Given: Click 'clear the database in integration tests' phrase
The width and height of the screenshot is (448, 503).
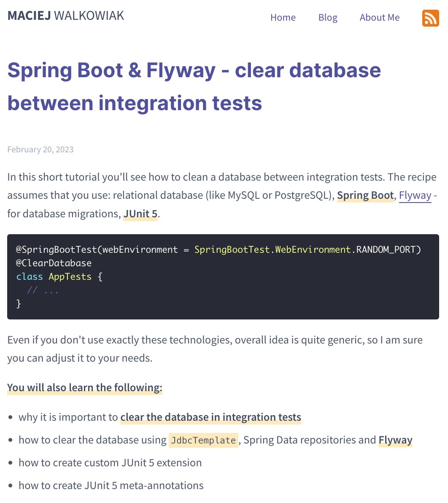Looking at the screenshot, I should (x=211, y=417).
